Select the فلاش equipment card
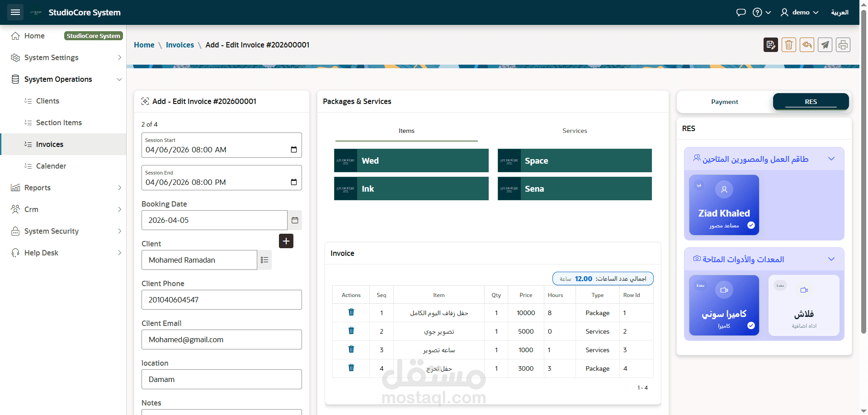Image resolution: width=868 pixels, height=415 pixels. pyautogui.click(x=804, y=305)
